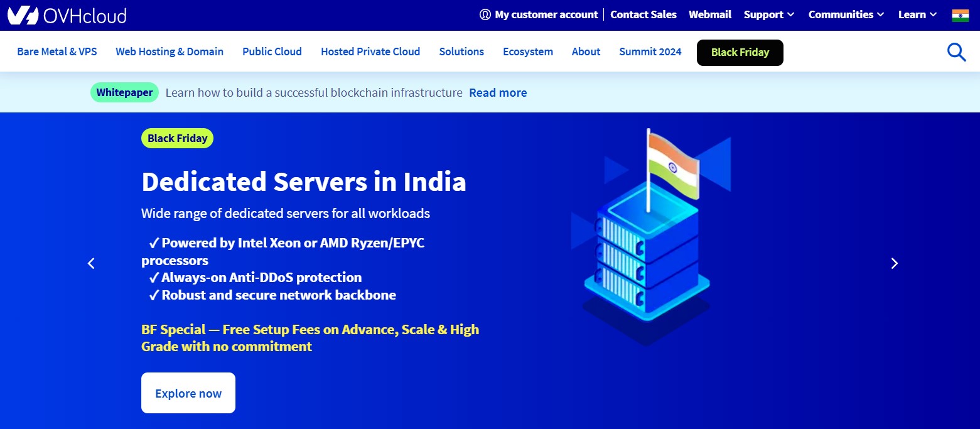Open the Public Cloud menu
980x429 pixels.
click(x=272, y=52)
